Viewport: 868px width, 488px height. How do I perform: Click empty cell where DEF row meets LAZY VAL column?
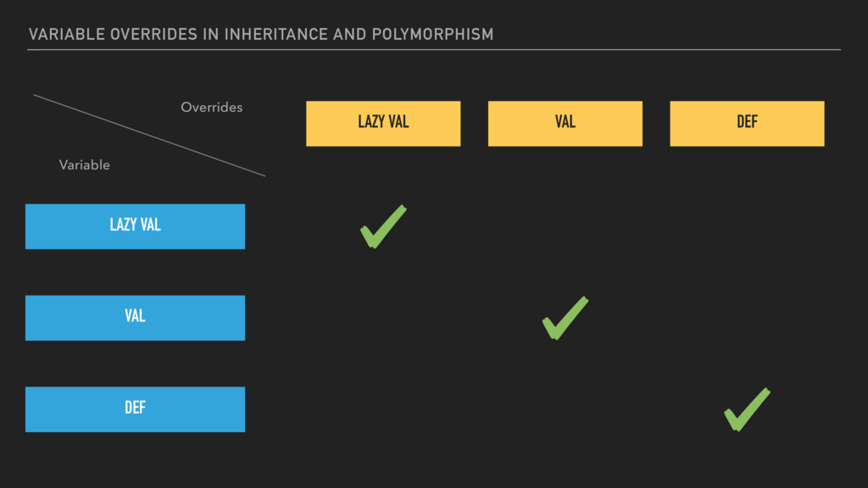click(x=383, y=409)
